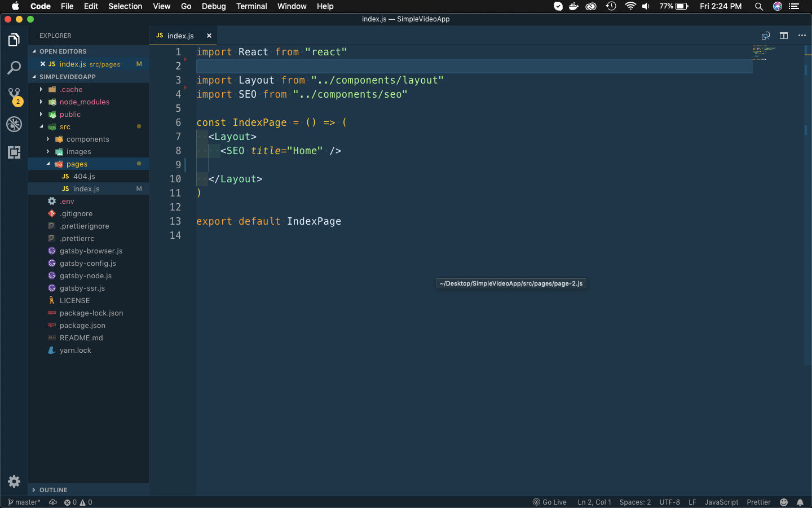This screenshot has height=508, width=812.
Task: Click the master branch indicator
Action: 24,502
